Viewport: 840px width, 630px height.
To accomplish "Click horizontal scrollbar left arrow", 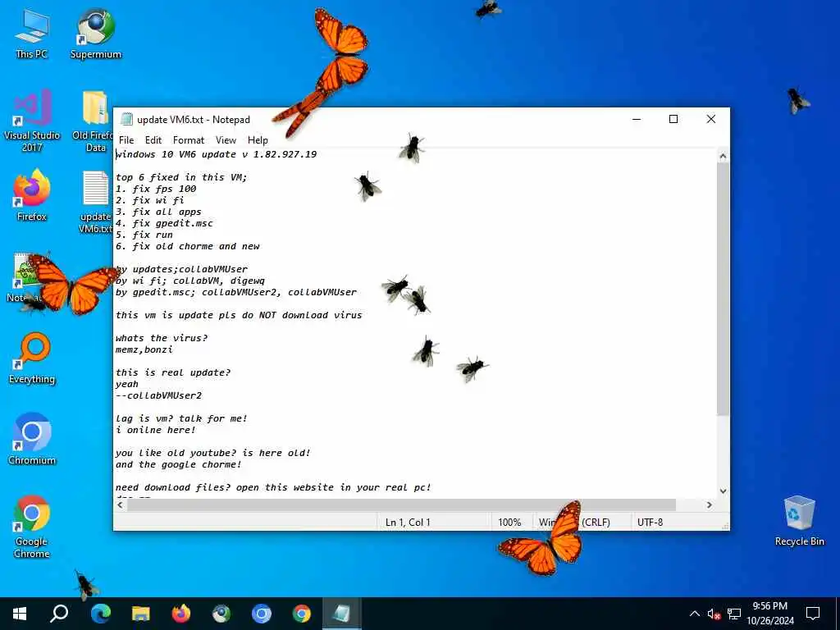I will [x=120, y=504].
